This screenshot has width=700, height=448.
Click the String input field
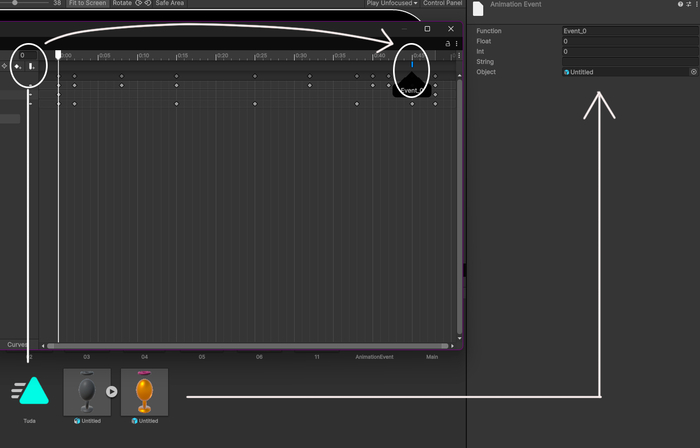(x=629, y=61)
